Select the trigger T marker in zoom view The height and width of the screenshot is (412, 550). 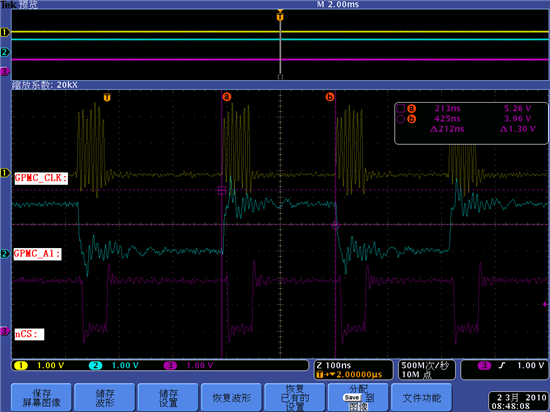107,97
